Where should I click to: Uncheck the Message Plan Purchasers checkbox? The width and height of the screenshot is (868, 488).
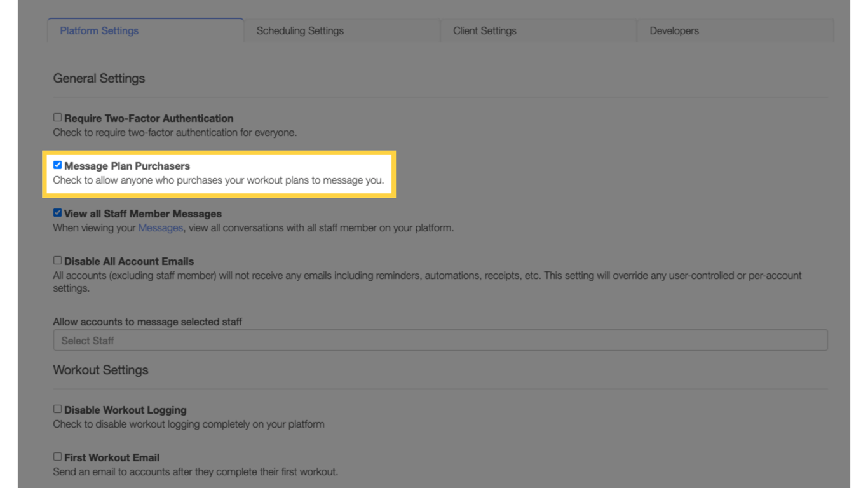[58, 165]
